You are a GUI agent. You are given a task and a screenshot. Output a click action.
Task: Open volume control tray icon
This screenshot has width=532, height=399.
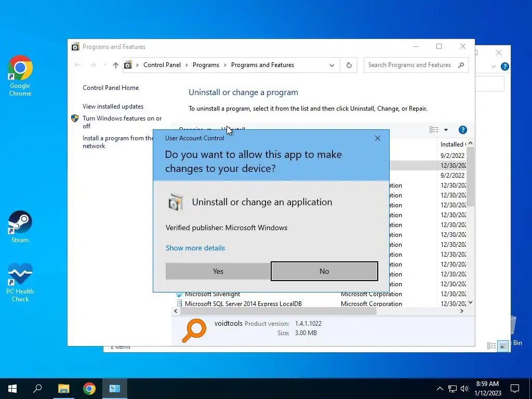click(464, 389)
